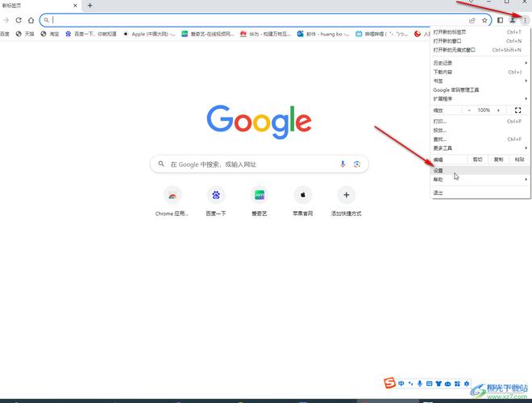Click the Sogou voice input microphone
The image size is (532, 403).
(x=420, y=384)
